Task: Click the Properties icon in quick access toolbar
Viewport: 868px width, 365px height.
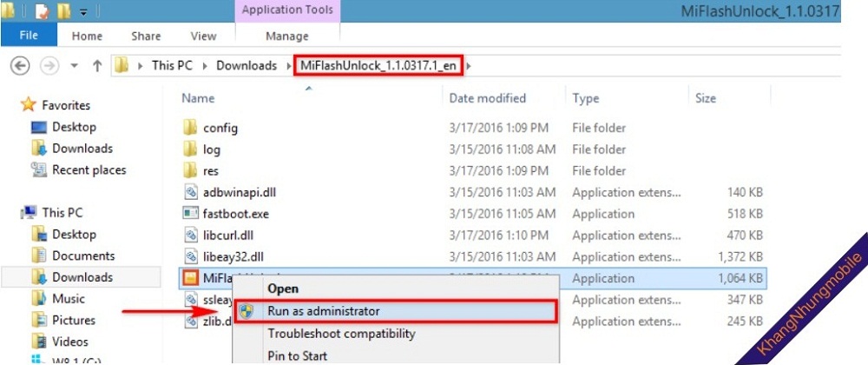Action: click(42, 11)
